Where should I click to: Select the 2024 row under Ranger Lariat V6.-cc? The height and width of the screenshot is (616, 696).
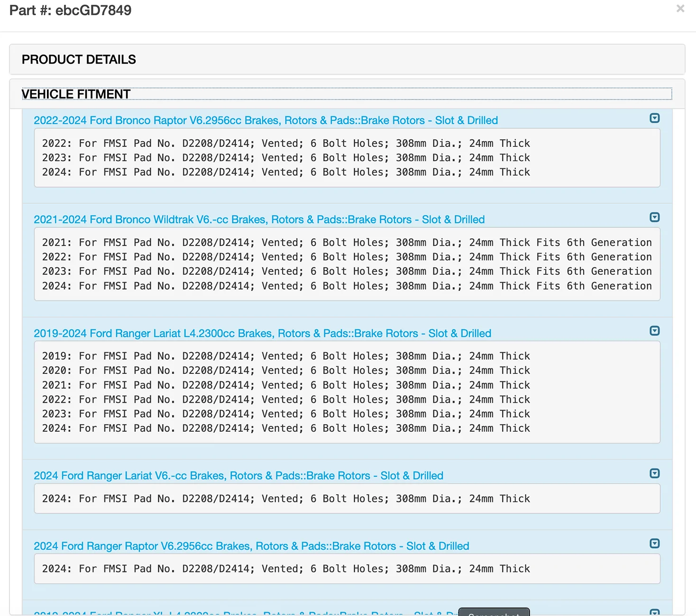286,498
